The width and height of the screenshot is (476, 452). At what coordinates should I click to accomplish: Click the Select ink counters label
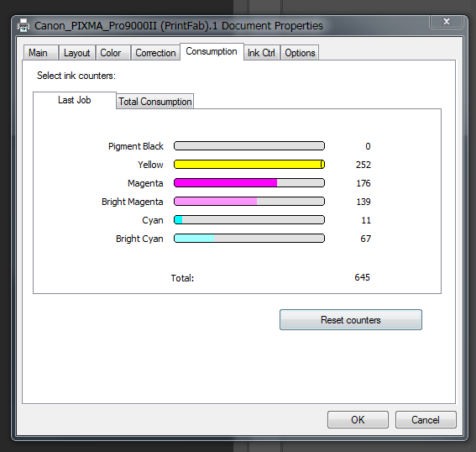76,76
